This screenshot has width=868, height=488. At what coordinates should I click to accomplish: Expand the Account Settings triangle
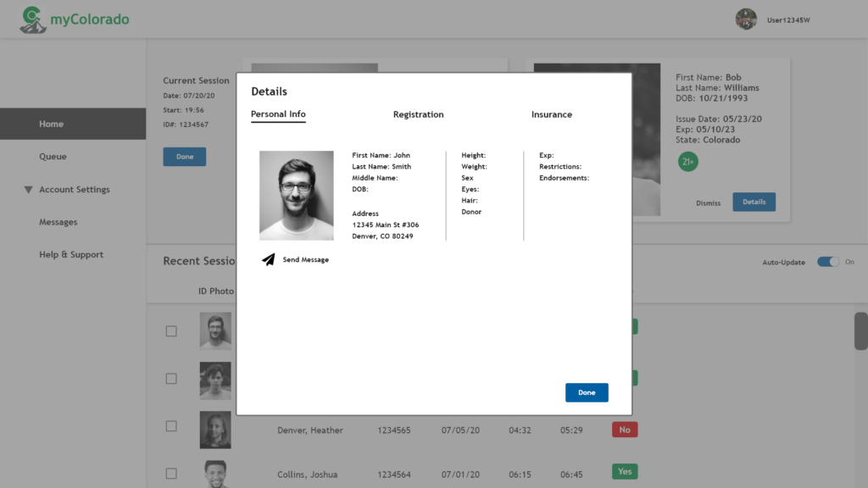pyautogui.click(x=28, y=190)
